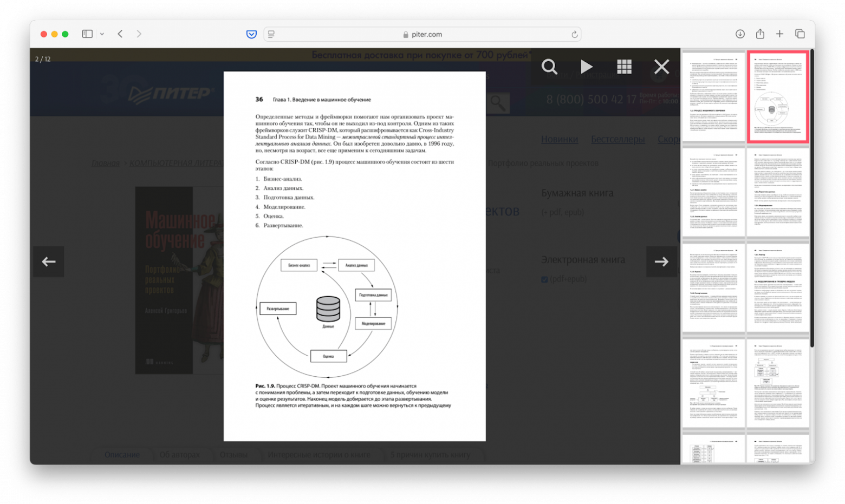Click the Pocket extension shield icon
845x504 pixels.
(251, 34)
